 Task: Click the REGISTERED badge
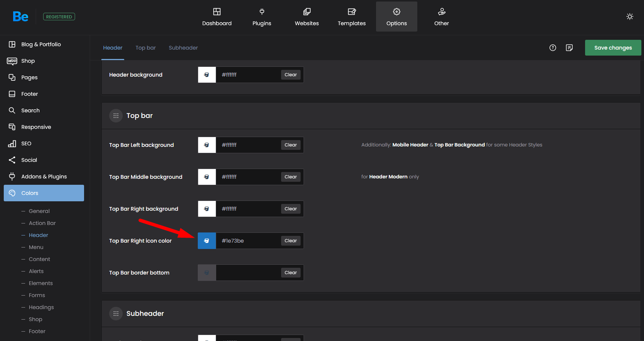click(x=59, y=17)
